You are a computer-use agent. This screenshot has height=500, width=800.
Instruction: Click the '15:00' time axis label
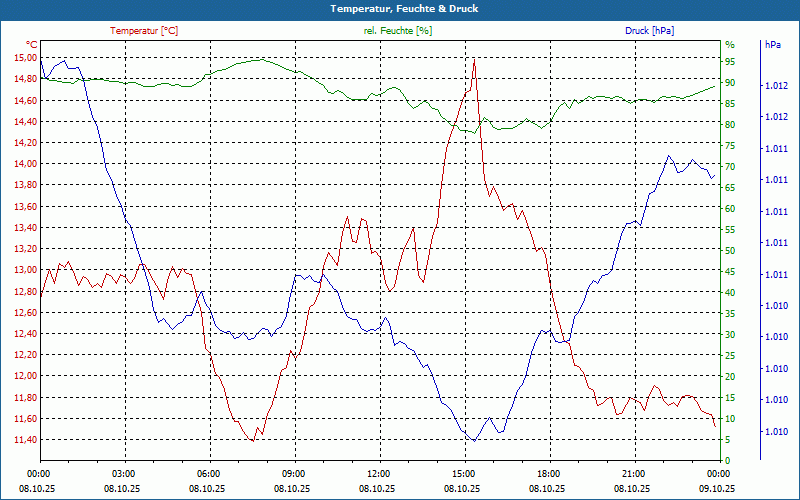462,473
